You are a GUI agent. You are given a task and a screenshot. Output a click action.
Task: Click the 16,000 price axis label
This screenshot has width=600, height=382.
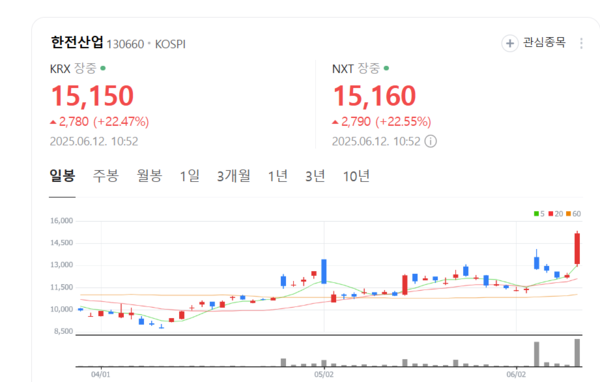[61, 221]
